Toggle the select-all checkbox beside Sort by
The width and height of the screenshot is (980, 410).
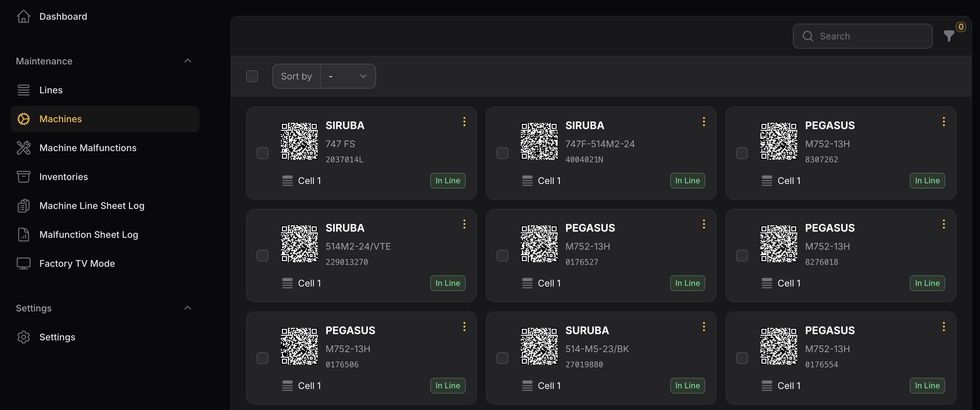coord(252,76)
